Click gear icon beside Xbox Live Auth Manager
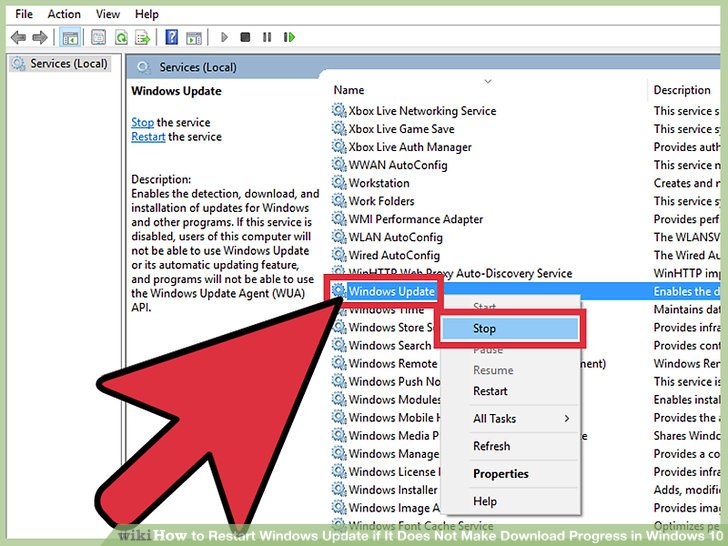728x546 pixels. pyautogui.click(x=339, y=147)
